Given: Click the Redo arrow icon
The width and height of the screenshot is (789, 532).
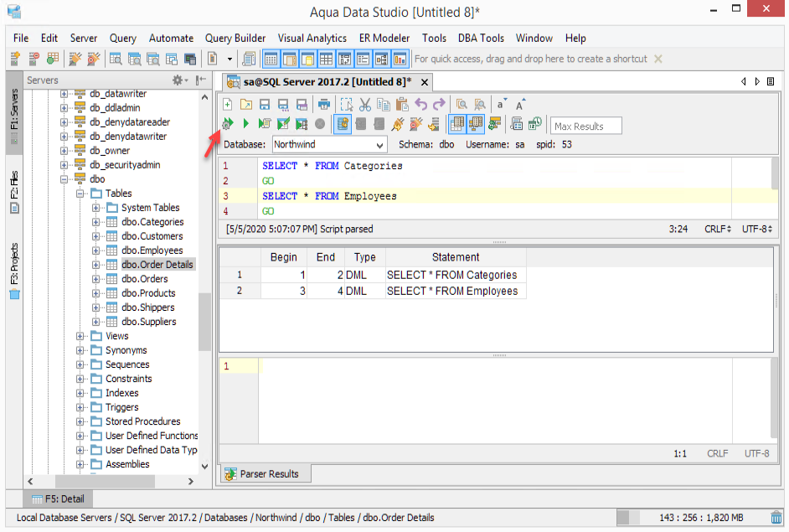Looking at the screenshot, I should (x=439, y=104).
